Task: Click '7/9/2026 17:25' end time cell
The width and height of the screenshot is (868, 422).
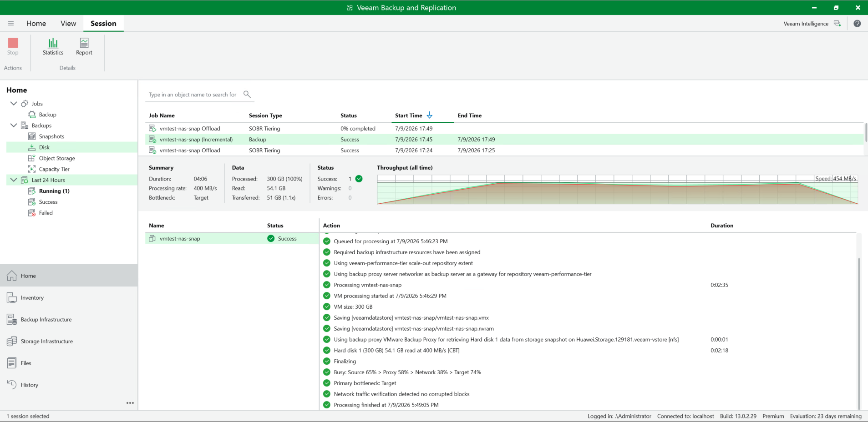Action: (476, 151)
